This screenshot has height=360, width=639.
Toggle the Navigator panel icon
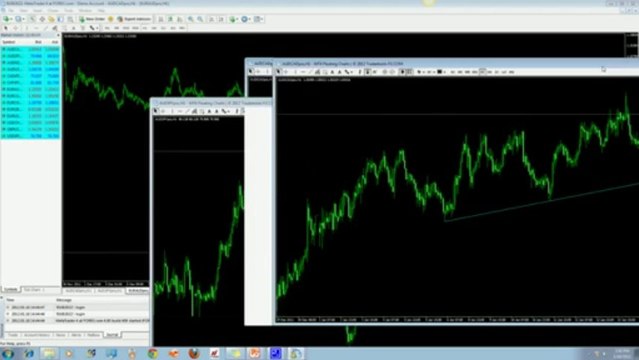[51, 19]
